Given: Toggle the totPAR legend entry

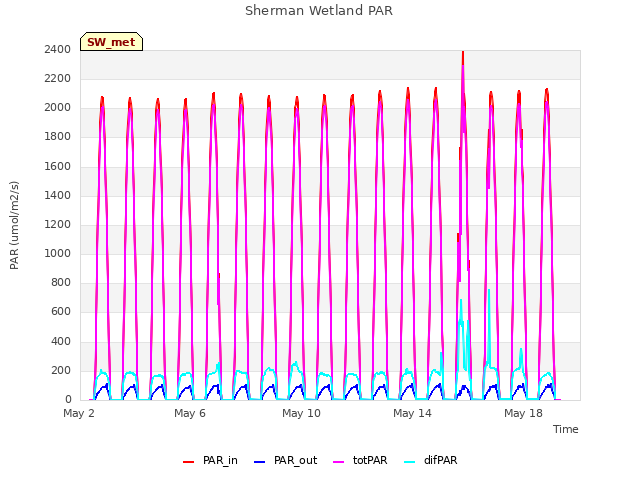Looking at the screenshot, I should [360, 460].
